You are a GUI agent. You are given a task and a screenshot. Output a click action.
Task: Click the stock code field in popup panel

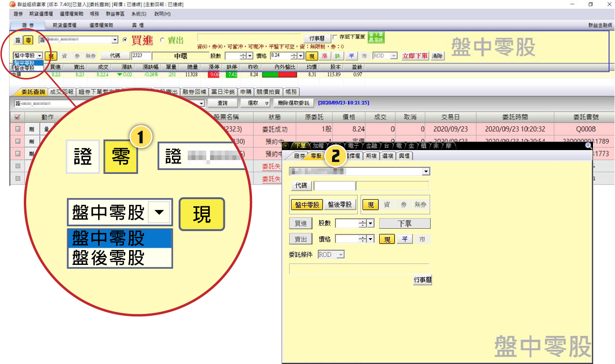pyautogui.click(x=334, y=186)
